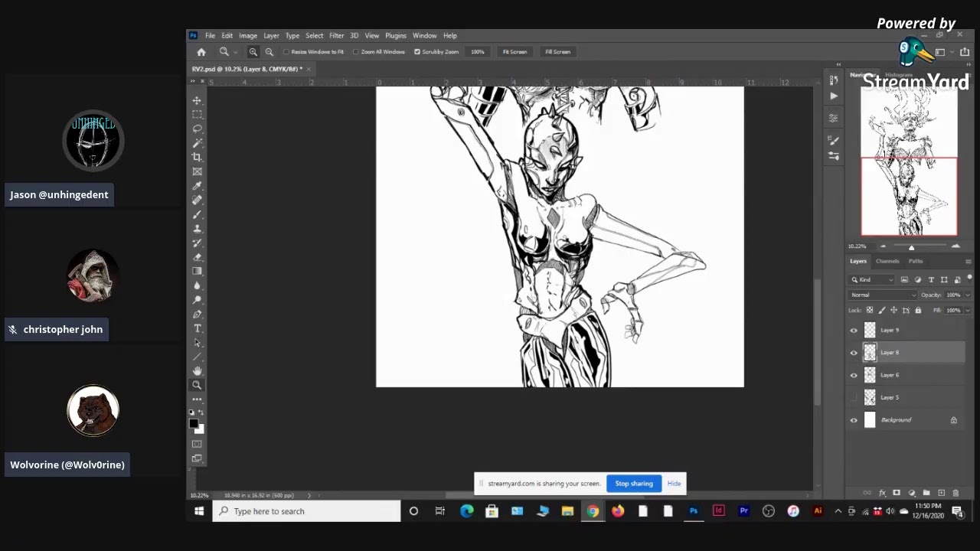
Task: Pick the Eyedropper tool
Action: [x=197, y=186]
